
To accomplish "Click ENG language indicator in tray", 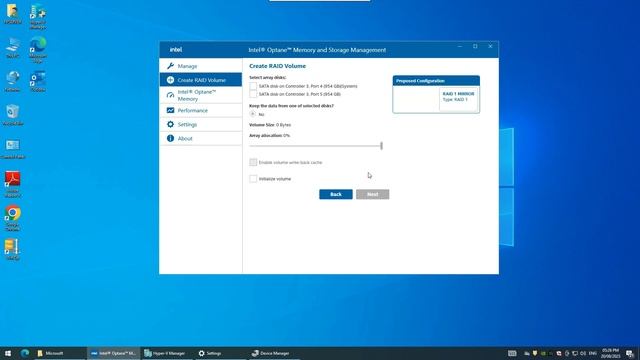I will [x=593, y=353].
